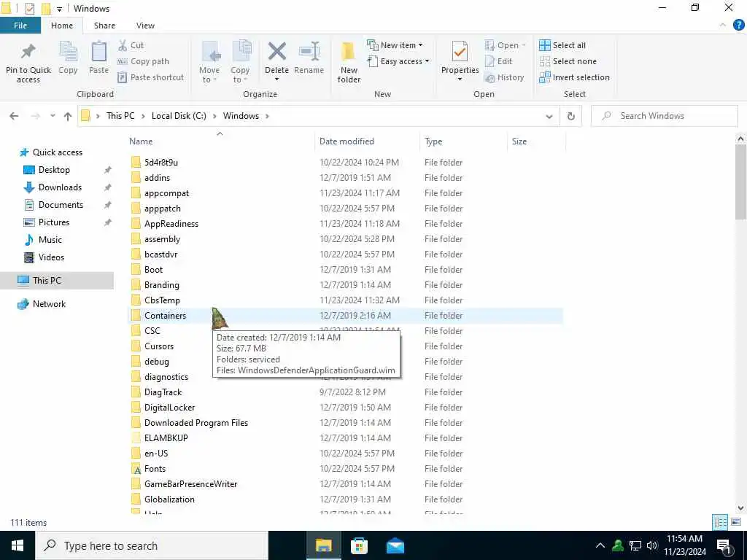The width and height of the screenshot is (747, 560).
Task: Click Copy path in Clipboard group
Action: coord(143,61)
